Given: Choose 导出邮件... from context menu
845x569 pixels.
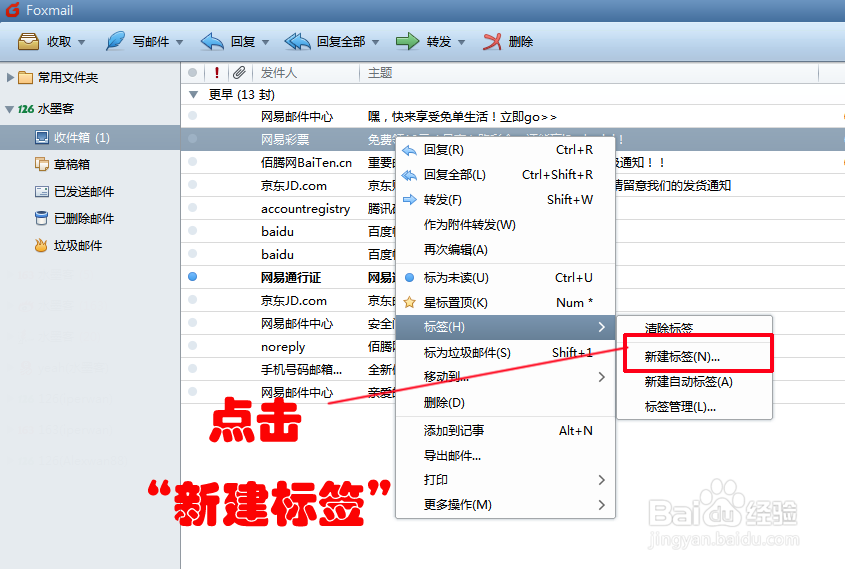Looking at the screenshot, I should coord(505,456).
